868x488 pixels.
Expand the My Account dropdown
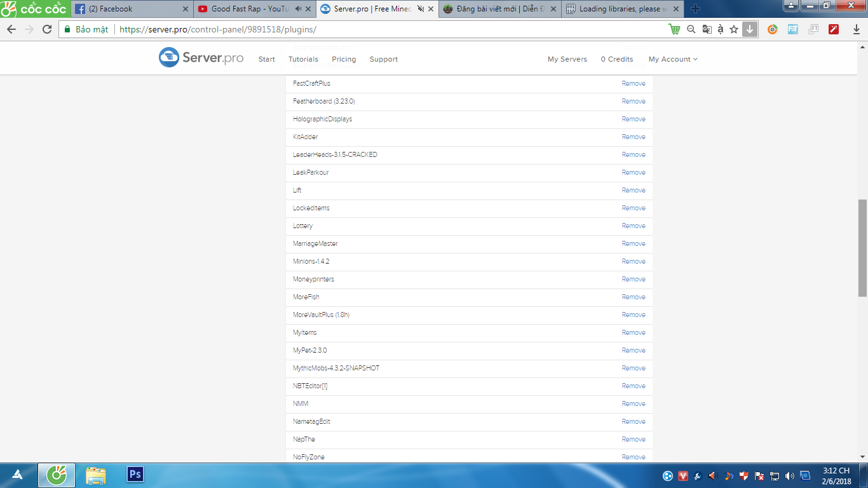click(x=673, y=59)
